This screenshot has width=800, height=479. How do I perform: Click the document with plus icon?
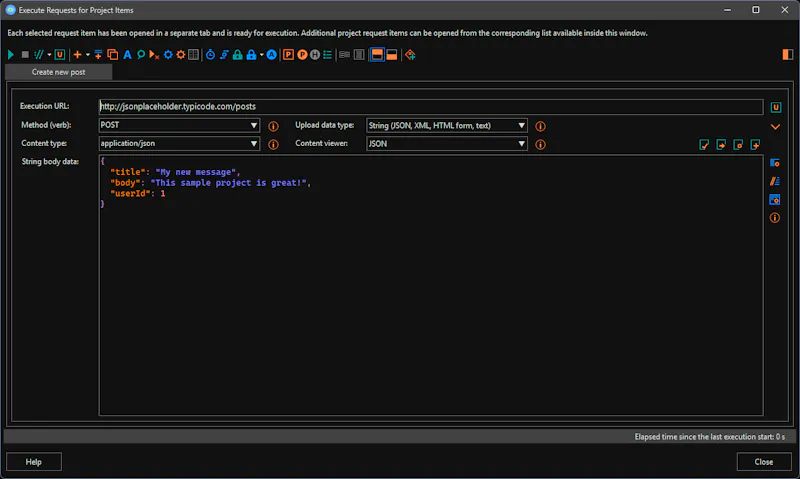click(755, 145)
